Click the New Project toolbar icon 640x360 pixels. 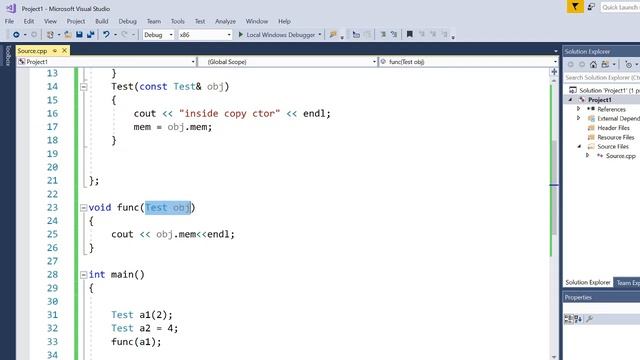pos(50,35)
